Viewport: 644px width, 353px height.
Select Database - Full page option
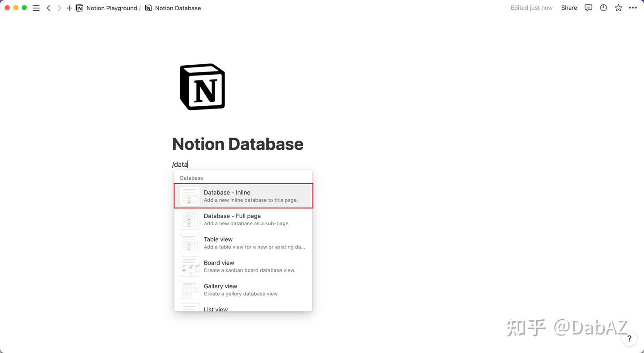click(243, 219)
